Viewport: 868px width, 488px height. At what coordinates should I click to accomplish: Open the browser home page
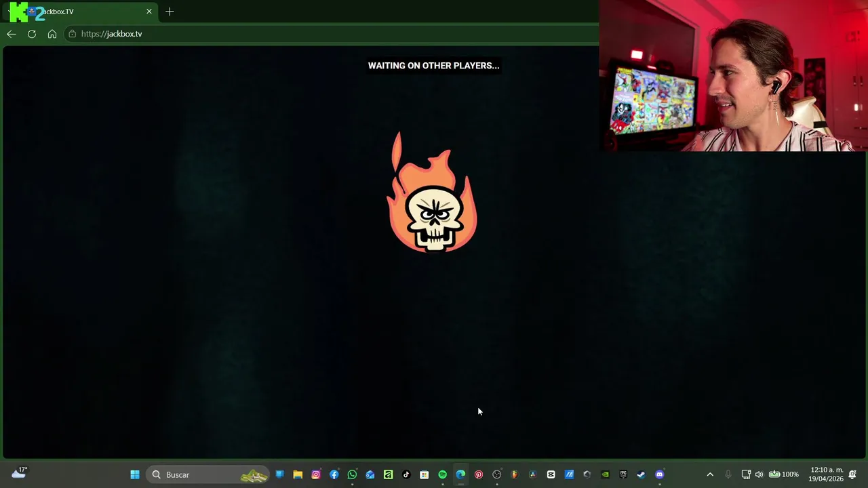[52, 34]
